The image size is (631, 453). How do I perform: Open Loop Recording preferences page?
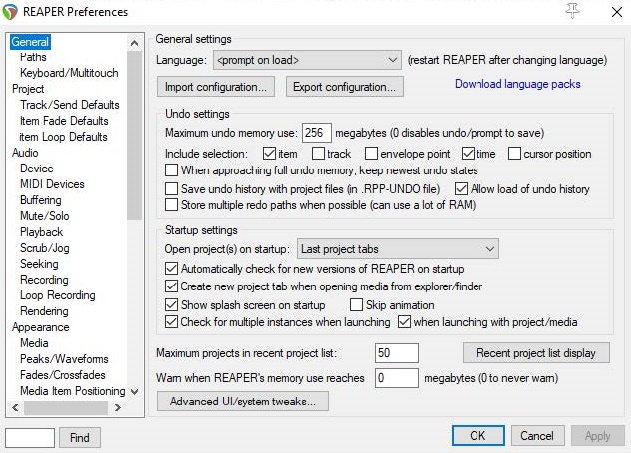pyautogui.click(x=58, y=295)
